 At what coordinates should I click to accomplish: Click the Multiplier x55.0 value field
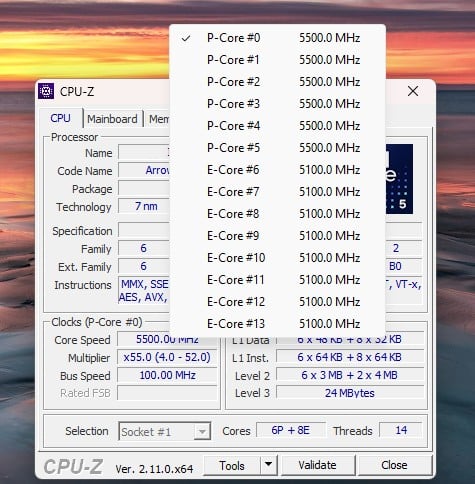pyautogui.click(x=167, y=357)
